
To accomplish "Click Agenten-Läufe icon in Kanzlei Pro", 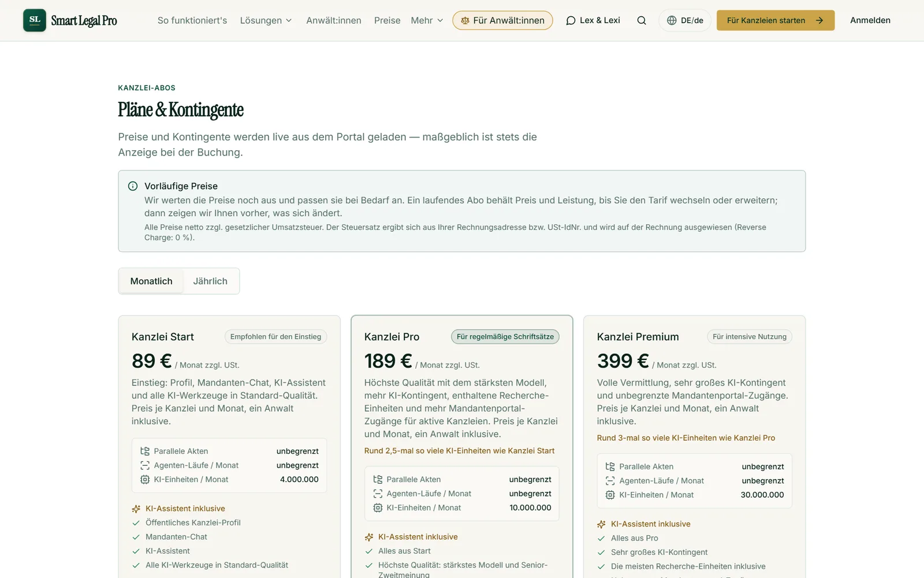I will coord(378,494).
